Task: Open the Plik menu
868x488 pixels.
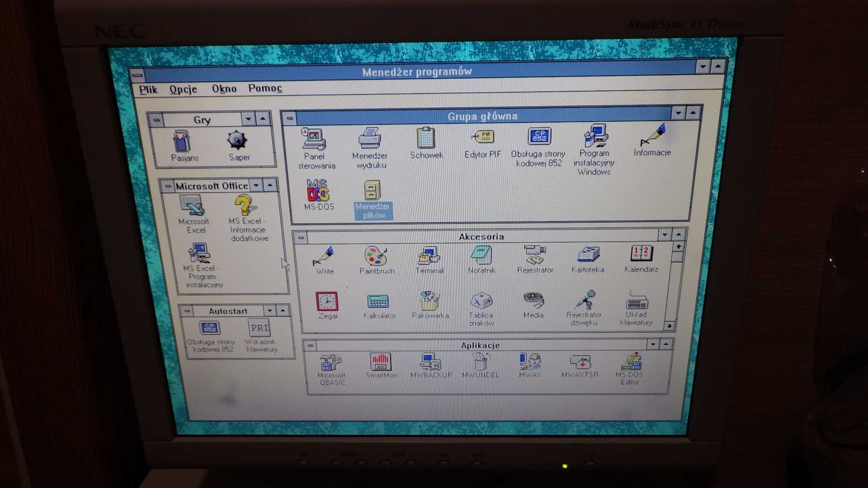Action: (x=148, y=89)
